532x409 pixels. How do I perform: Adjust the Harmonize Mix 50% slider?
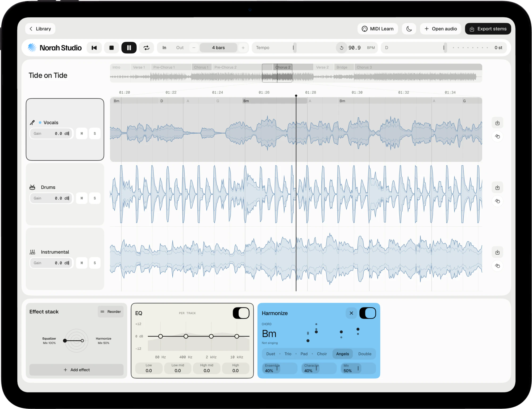click(358, 368)
